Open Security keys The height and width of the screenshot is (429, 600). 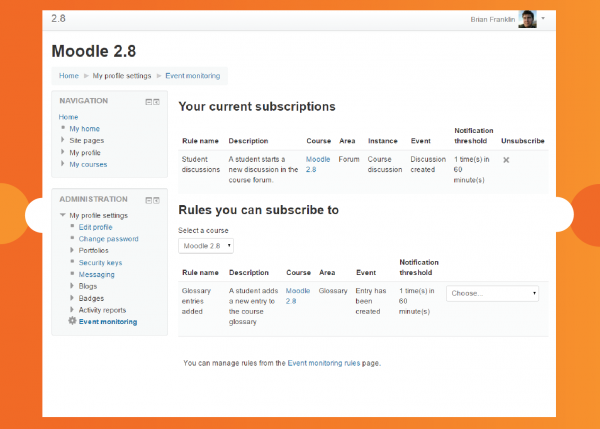pos(100,263)
